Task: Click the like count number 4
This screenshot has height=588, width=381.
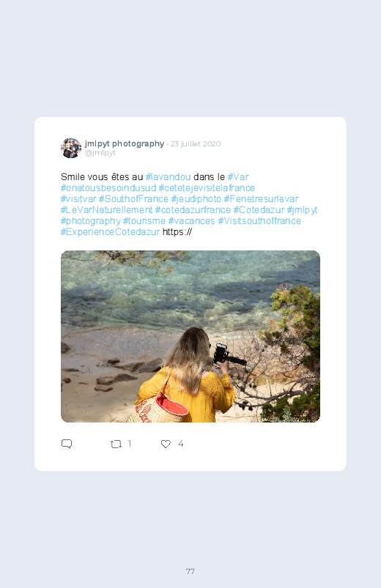Action: pyautogui.click(x=180, y=444)
